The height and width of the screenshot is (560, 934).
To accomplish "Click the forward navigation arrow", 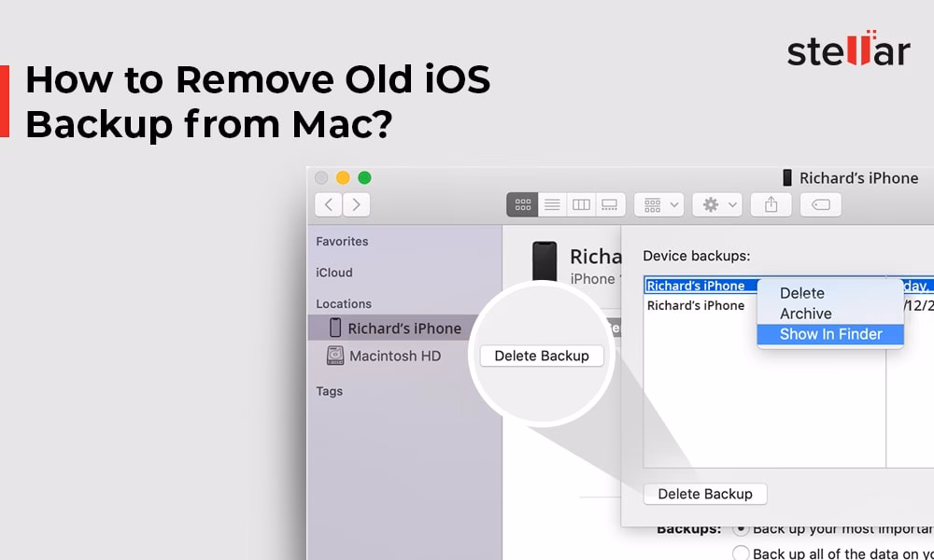I will (357, 204).
